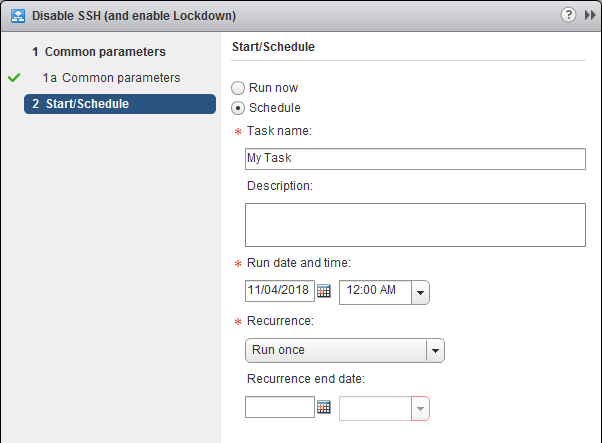Click the help question mark icon
Screen dimensions: 602x443
point(569,15)
